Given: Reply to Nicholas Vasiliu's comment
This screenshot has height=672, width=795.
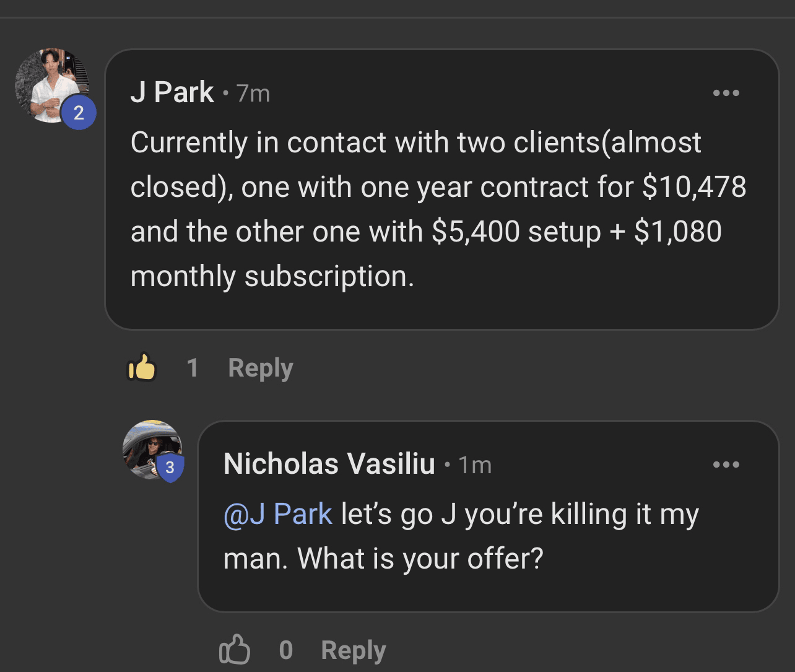Looking at the screenshot, I should click(353, 650).
